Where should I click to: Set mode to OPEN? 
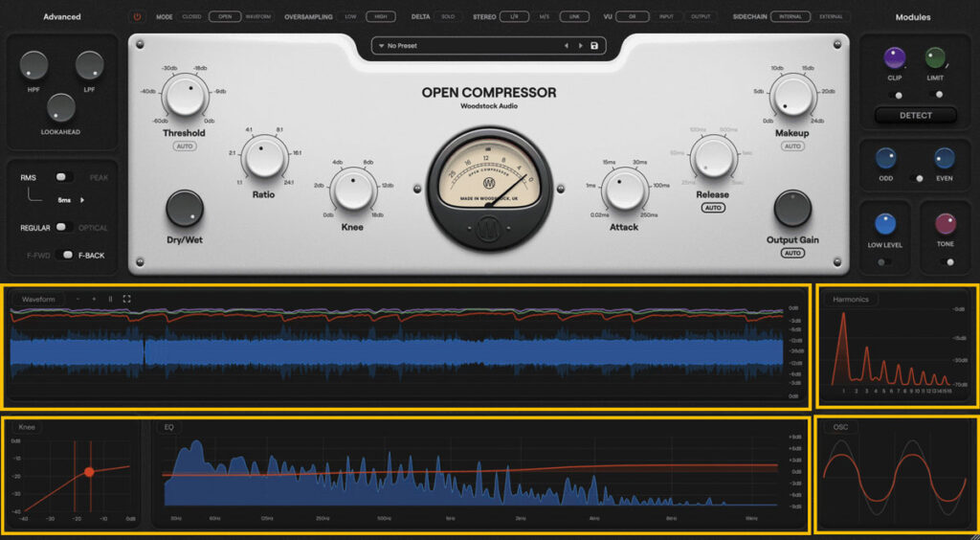[225, 17]
